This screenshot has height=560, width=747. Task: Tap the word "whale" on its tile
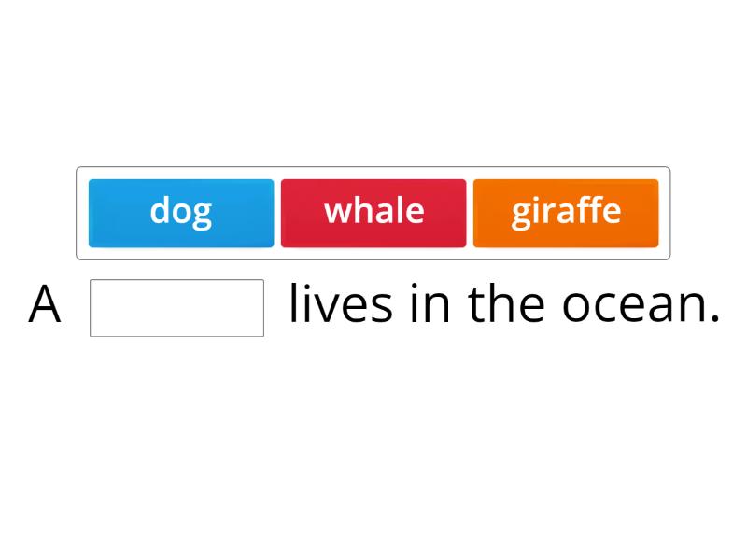coord(373,211)
